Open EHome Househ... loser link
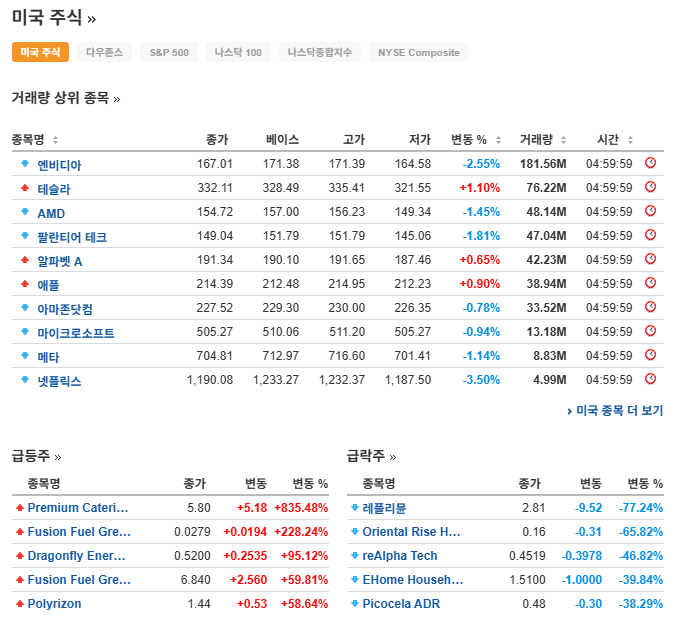This screenshot has height=621, width=680. (413, 579)
